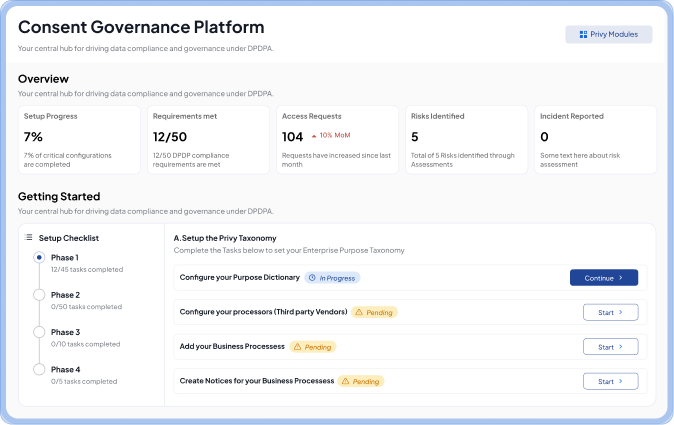Click the Phase 2 label
Screen dimensions: 674x425
tap(65, 295)
